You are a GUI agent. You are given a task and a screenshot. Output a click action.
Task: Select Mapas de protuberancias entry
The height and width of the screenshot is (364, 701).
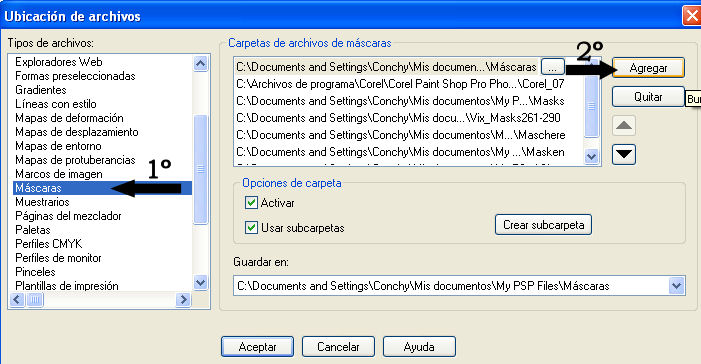point(75,160)
